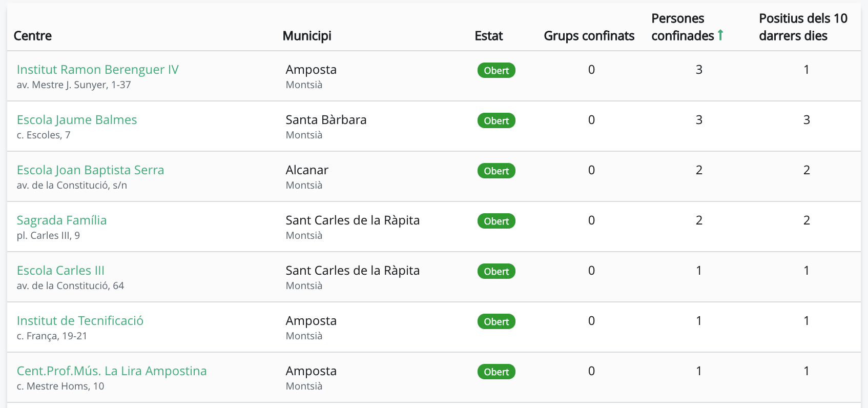
Task: Sort by Positius dels 10 darrers dies
Action: [803, 27]
